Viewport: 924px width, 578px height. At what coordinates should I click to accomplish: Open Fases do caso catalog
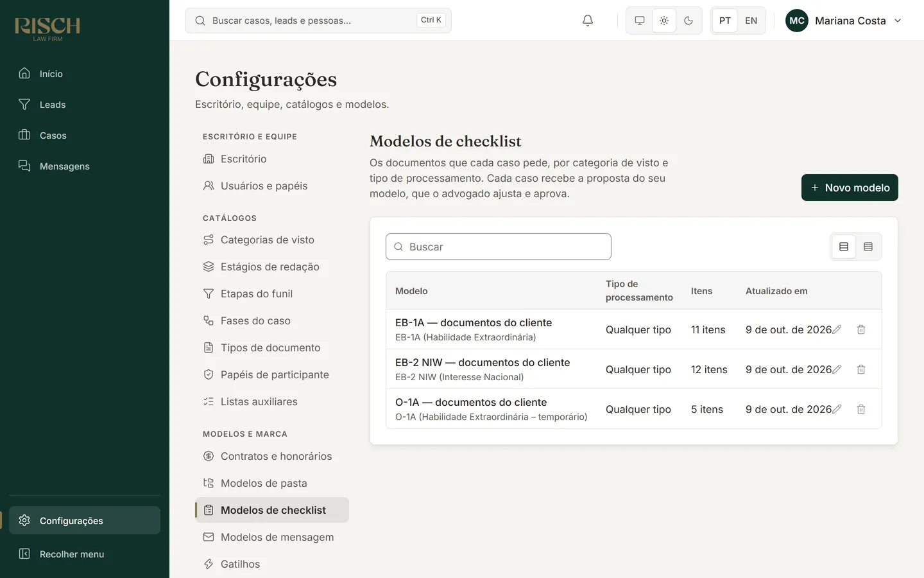[x=272, y=320]
